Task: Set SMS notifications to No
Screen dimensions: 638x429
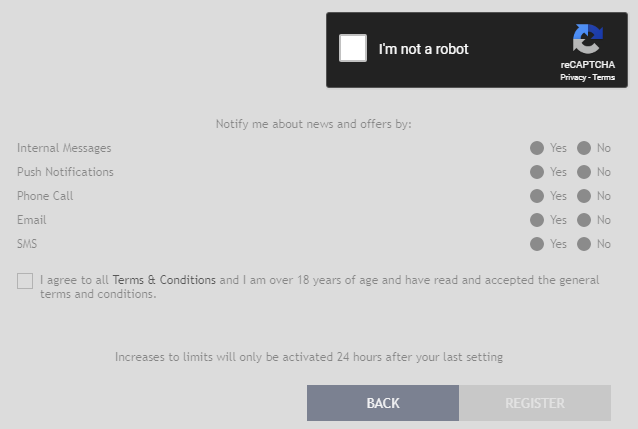Action: coord(584,244)
